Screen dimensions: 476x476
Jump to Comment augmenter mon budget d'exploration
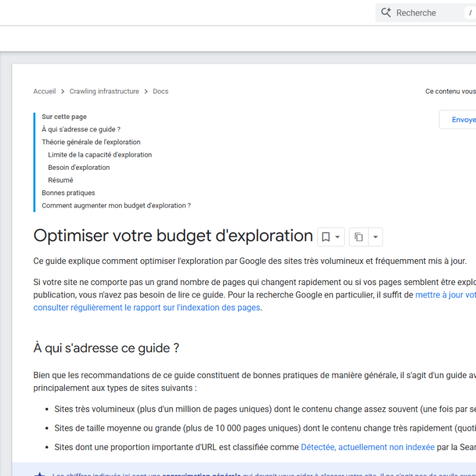click(117, 206)
